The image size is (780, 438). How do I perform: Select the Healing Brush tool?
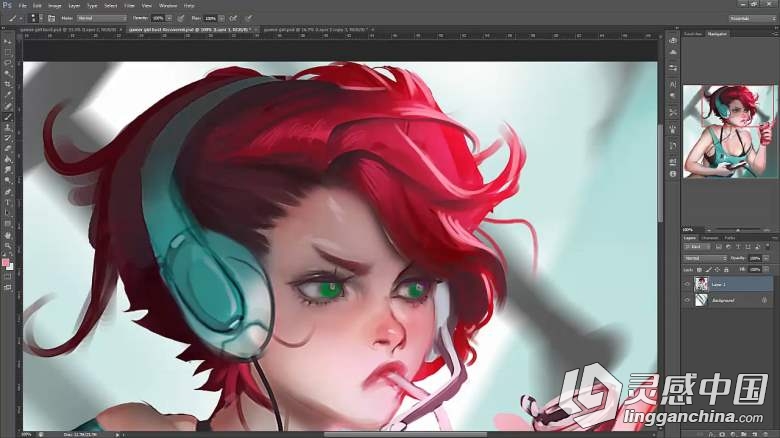point(7,106)
